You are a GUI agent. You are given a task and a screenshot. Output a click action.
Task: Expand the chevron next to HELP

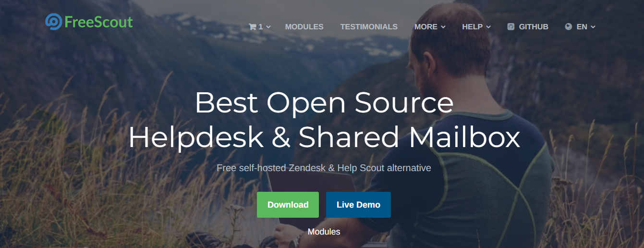coord(488,27)
